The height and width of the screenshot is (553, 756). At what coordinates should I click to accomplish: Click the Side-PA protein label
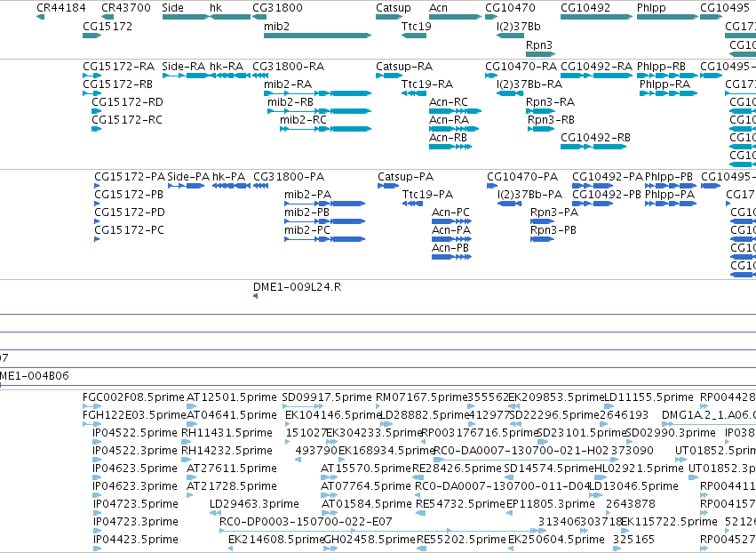point(188,177)
